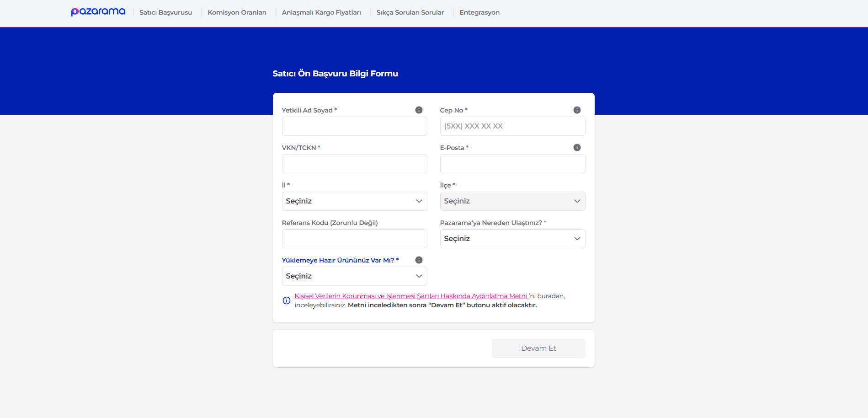Open the İl province dropdown

click(354, 201)
